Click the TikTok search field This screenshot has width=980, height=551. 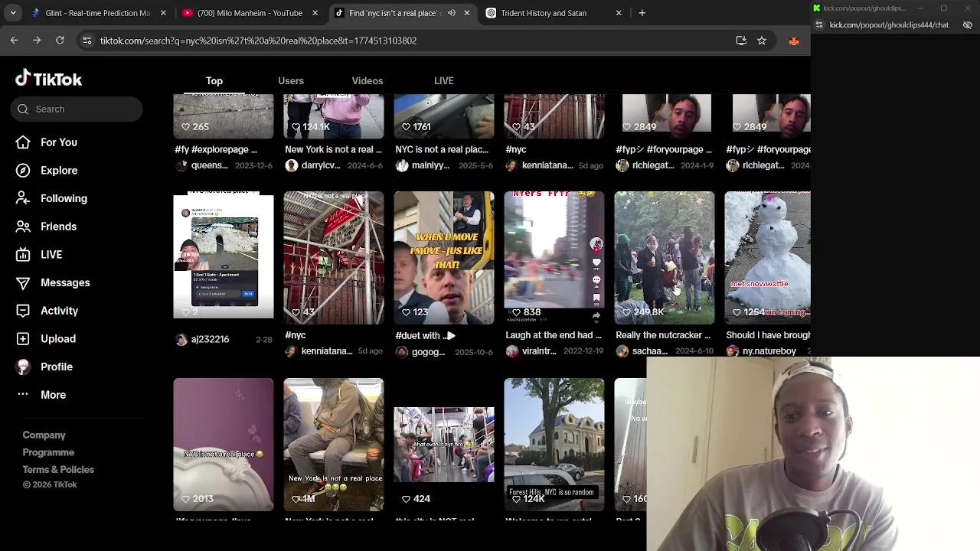click(77, 109)
